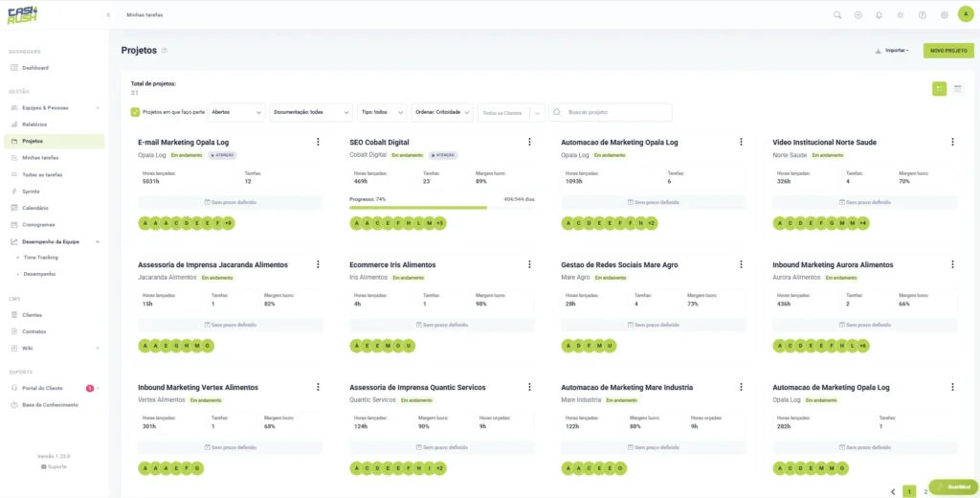This screenshot has width=980, height=498.
Task: Open options menu for Automacao de Marketing Mare Industria
Action: tap(741, 387)
